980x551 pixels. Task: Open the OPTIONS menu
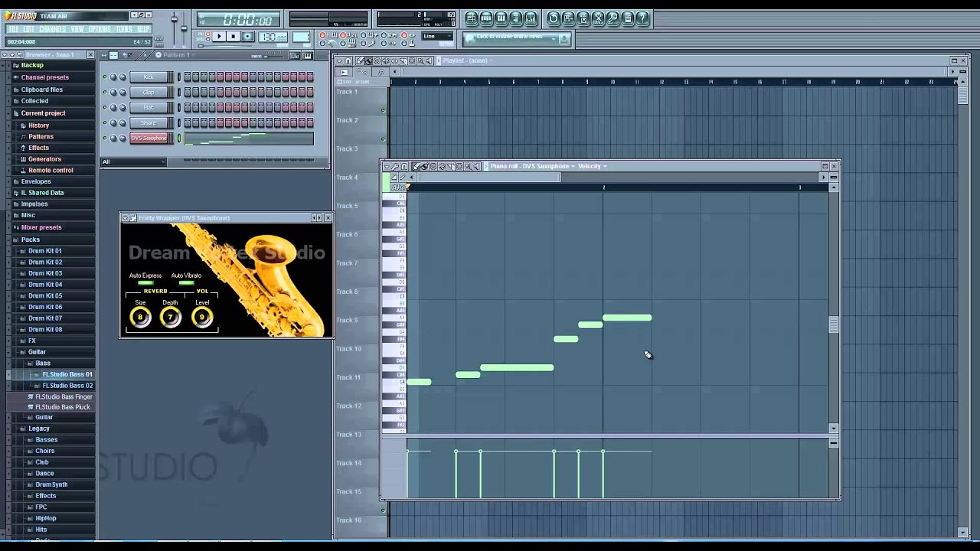pos(100,29)
